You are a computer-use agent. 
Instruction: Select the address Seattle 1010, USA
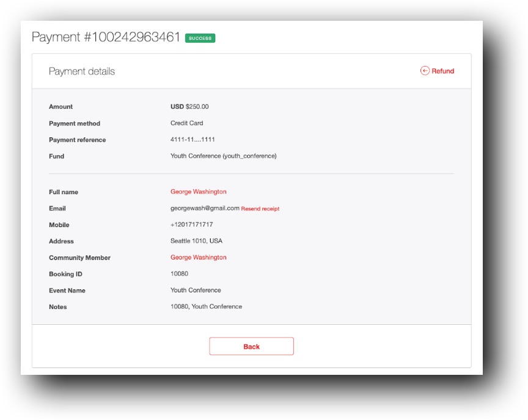(x=196, y=241)
